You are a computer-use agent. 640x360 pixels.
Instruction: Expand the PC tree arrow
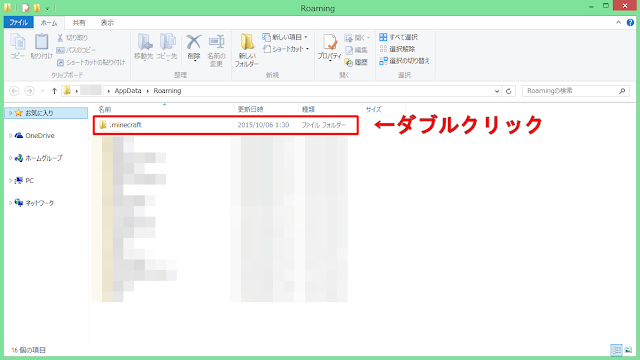point(10,180)
